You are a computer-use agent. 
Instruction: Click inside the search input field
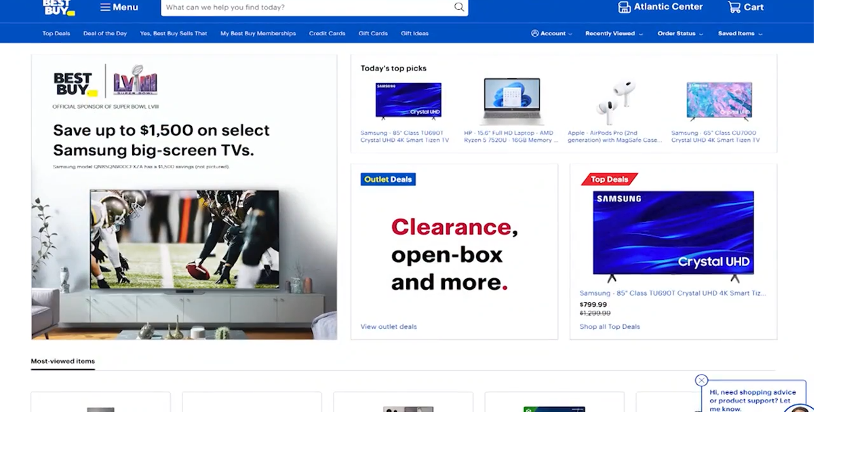(298, 7)
